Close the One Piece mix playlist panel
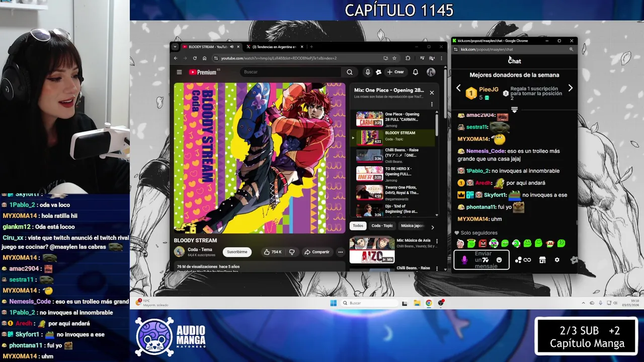 [432, 93]
